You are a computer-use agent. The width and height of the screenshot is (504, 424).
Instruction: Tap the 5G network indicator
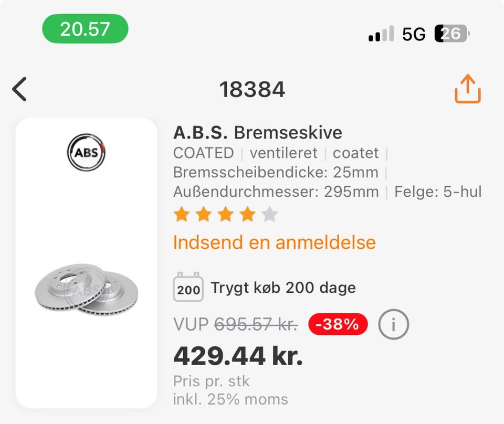[414, 35]
